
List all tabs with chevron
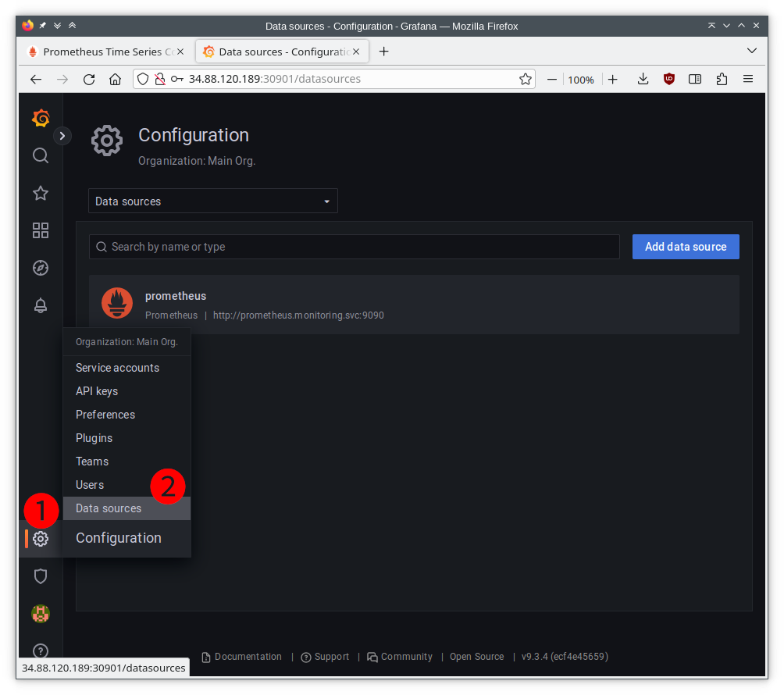751,51
